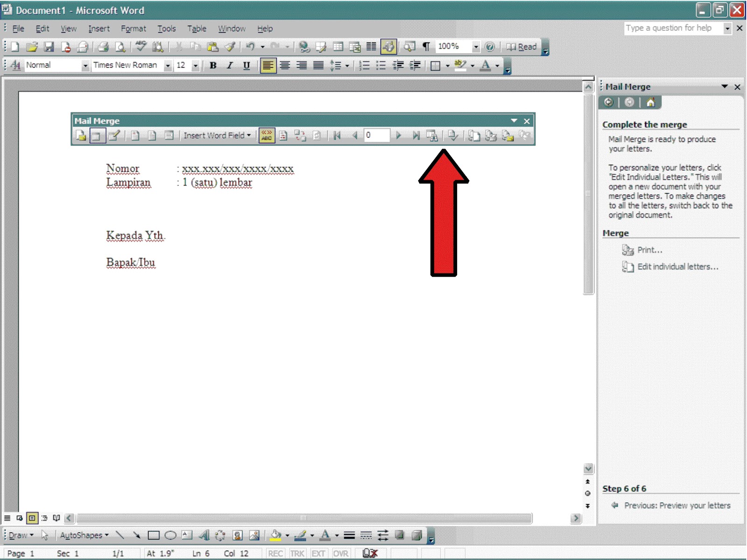Click Find Entry icon in Mail Merge toolbar
The width and height of the screenshot is (747, 560).
click(x=432, y=135)
